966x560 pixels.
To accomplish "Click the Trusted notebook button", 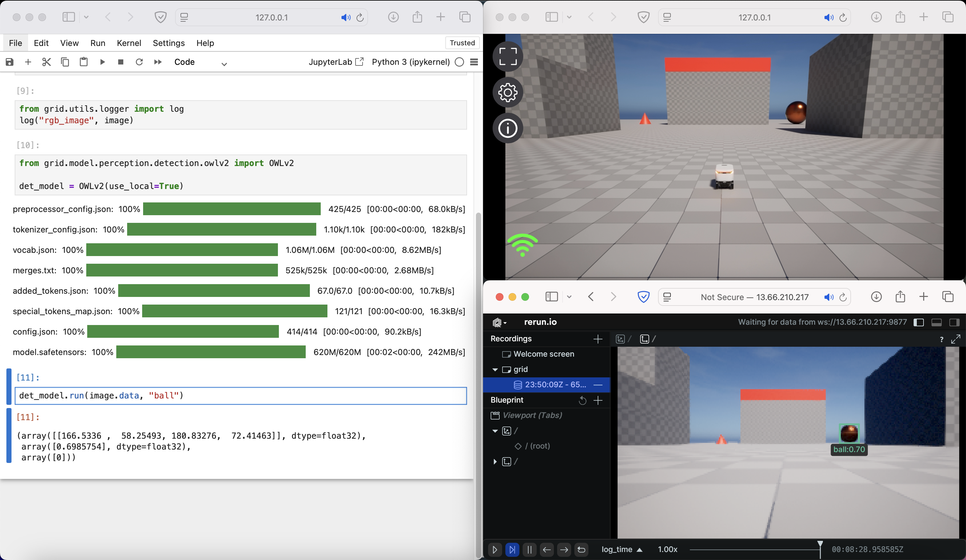I will [462, 43].
